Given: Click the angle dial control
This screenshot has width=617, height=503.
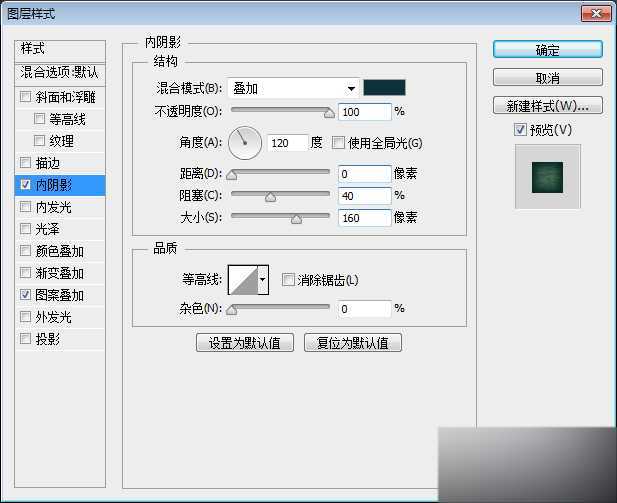Looking at the screenshot, I should pyautogui.click(x=244, y=142).
